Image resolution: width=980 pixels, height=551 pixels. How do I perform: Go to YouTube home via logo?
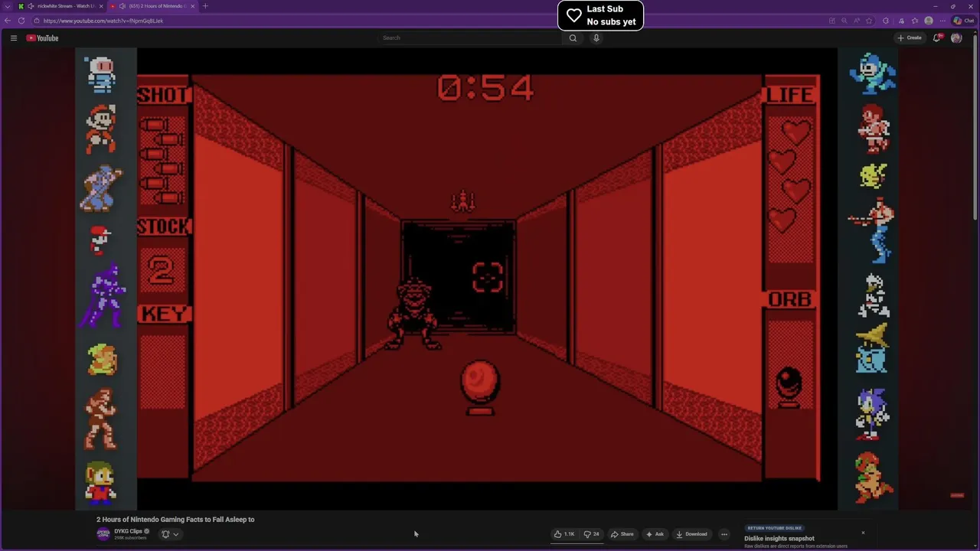click(x=42, y=37)
